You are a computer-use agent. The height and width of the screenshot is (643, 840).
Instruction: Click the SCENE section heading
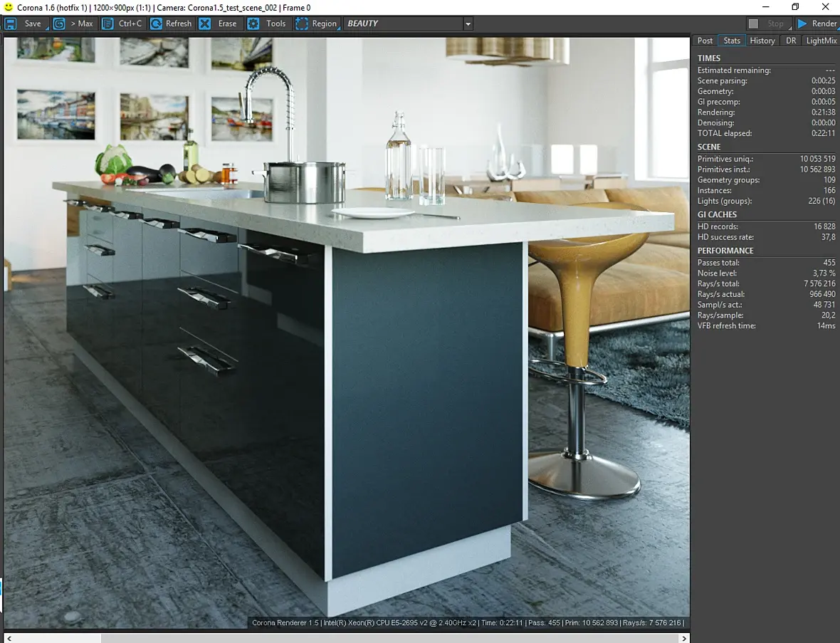click(709, 147)
